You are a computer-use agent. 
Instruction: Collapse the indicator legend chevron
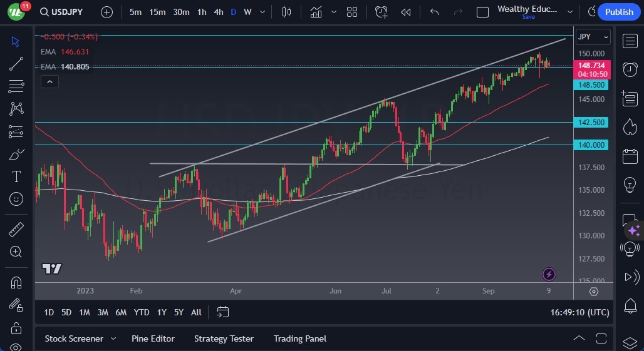pyautogui.click(x=49, y=81)
